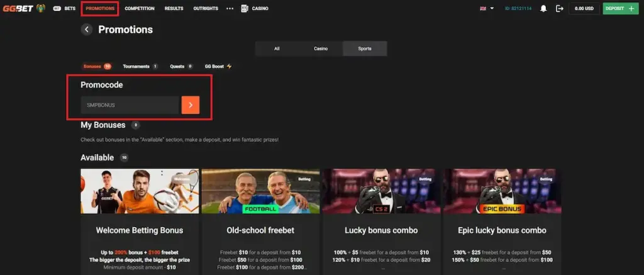Open the Epic lucky bonus combo image
The image size is (644, 275).
[502, 191]
